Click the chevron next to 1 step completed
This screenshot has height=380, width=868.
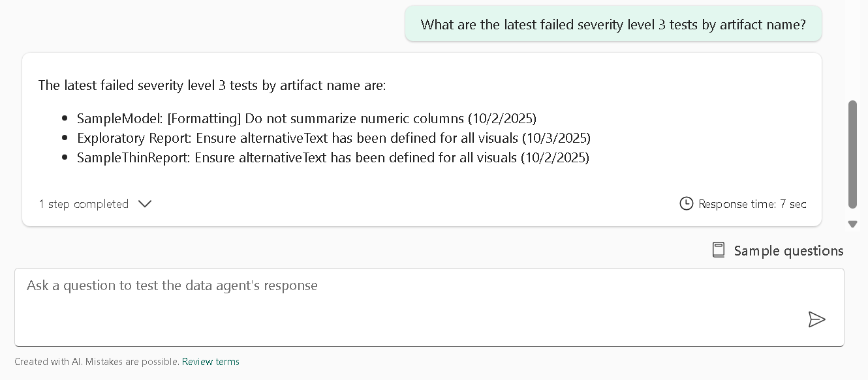point(145,204)
